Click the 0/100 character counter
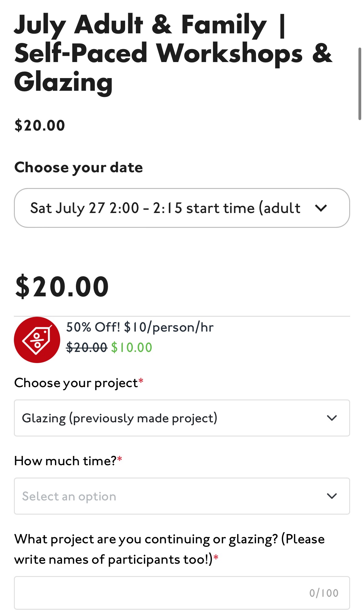364x610 pixels. tap(324, 593)
